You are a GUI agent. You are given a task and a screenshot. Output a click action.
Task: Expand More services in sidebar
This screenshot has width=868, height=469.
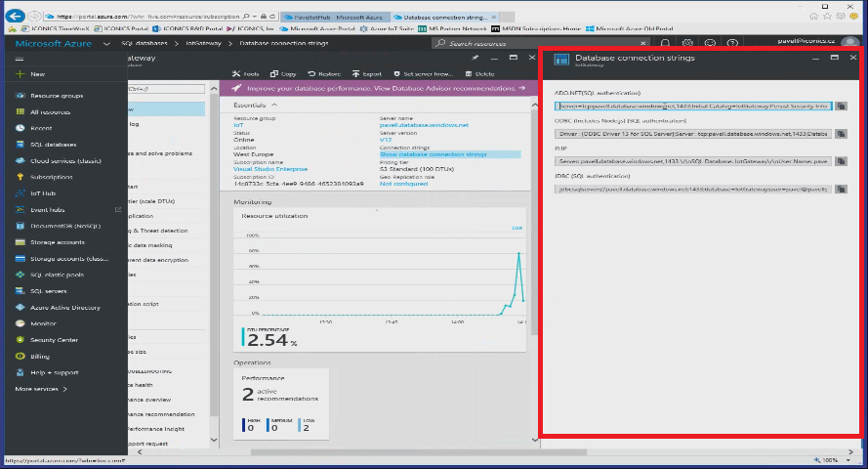coord(41,388)
